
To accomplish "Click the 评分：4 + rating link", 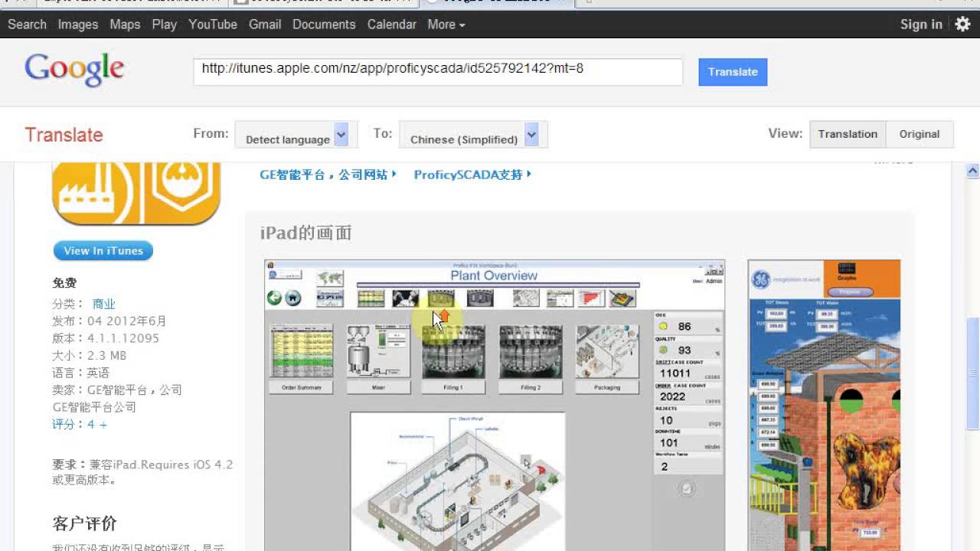I will click(x=80, y=424).
